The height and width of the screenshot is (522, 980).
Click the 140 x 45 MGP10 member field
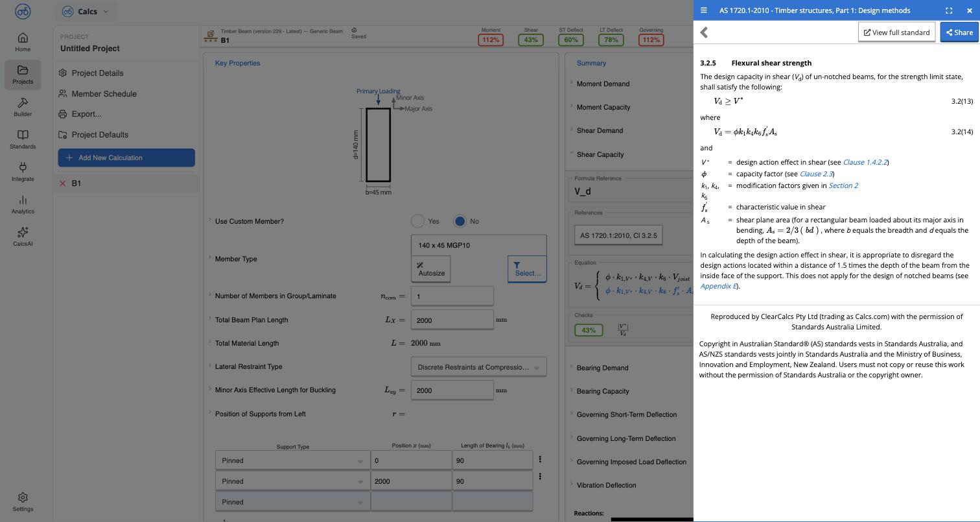pos(478,245)
